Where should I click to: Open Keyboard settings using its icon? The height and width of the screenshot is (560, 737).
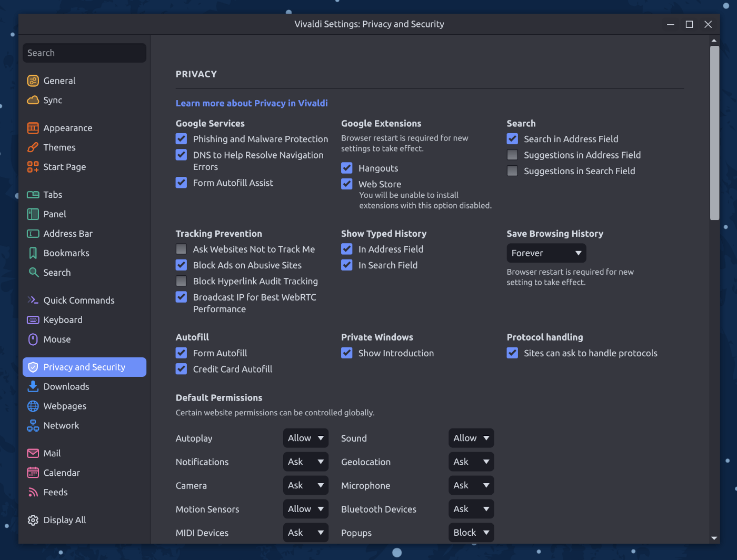tap(33, 319)
